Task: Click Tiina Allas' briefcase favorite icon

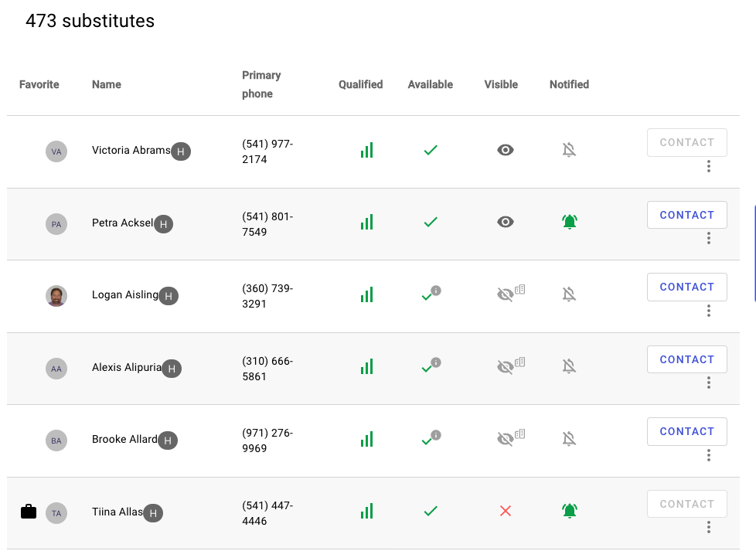Action: 29,512
